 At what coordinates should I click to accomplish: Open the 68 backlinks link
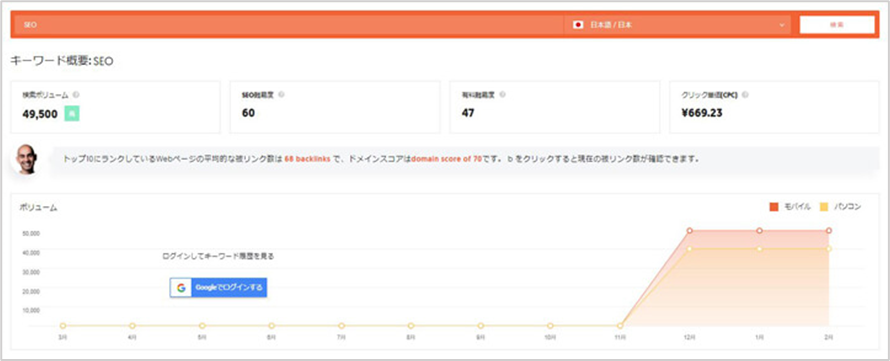pos(307,159)
